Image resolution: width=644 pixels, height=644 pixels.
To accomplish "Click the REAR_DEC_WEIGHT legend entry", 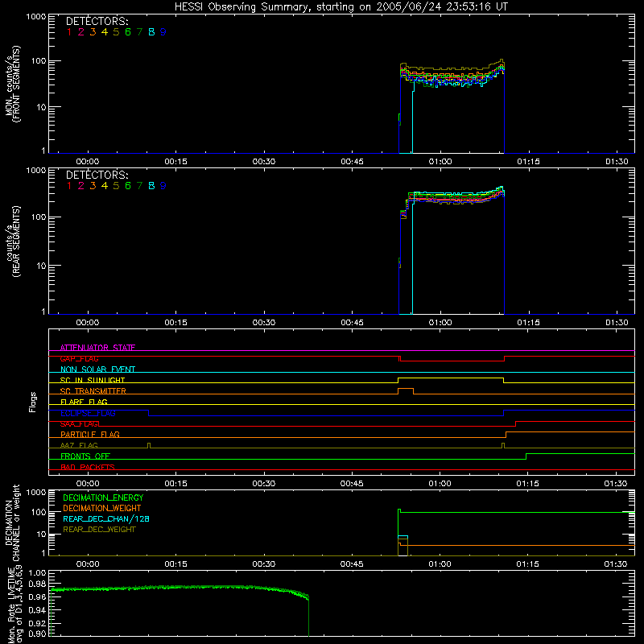I will 99,530.
